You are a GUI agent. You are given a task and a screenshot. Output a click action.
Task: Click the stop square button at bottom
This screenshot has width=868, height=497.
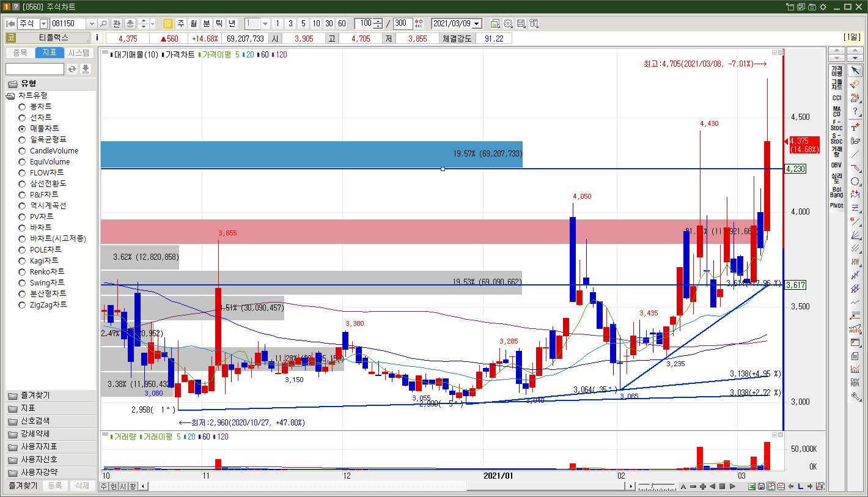[723, 487]
